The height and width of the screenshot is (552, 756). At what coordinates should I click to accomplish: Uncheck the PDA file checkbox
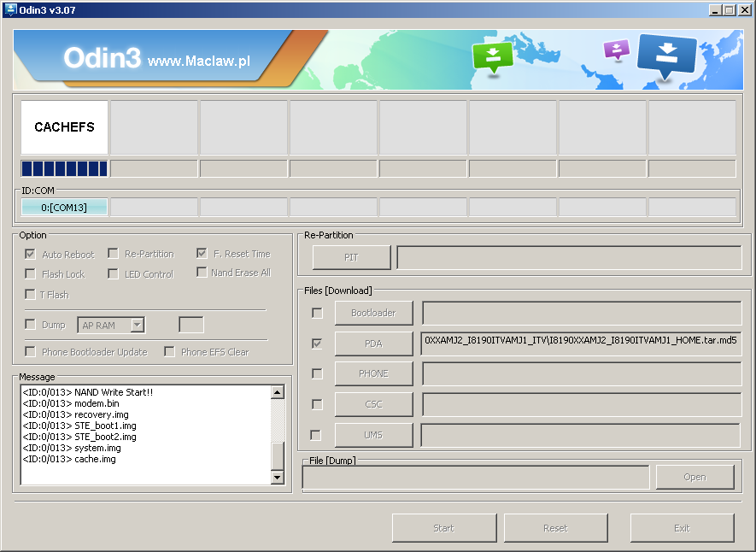317,344
